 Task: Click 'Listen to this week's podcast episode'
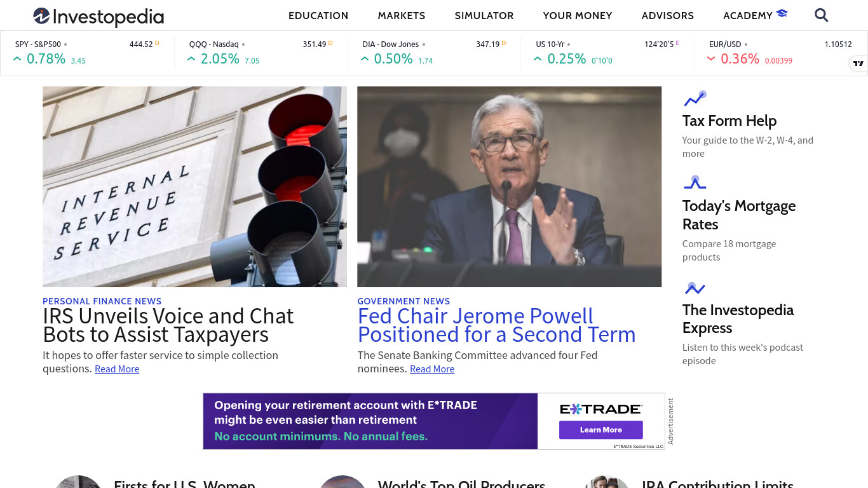point(743,354)
